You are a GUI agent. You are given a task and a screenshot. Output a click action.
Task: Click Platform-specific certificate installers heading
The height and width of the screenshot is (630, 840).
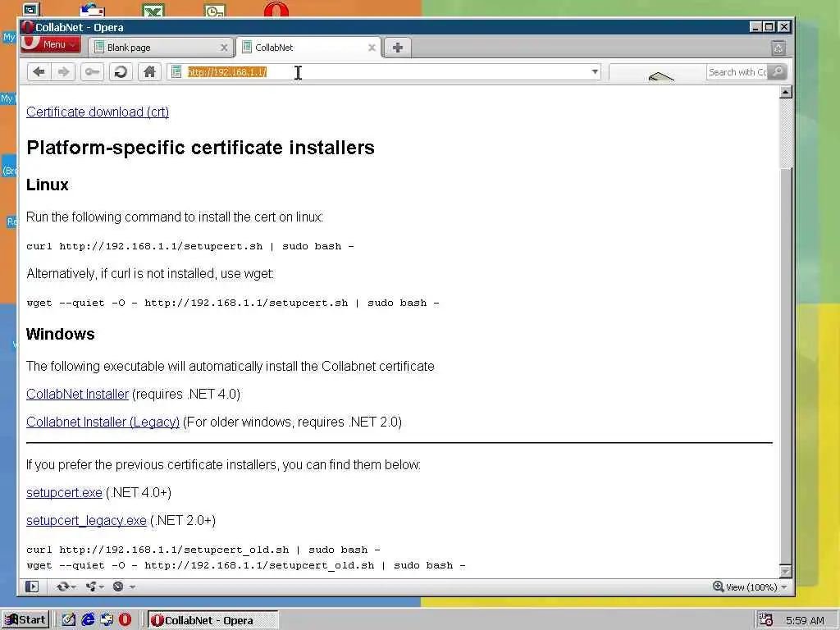pos(200,148)
